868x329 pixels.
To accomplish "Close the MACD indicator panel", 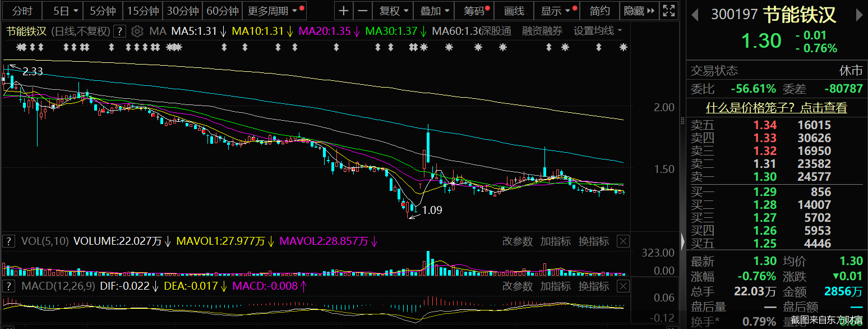I will (x=623, y=286).
